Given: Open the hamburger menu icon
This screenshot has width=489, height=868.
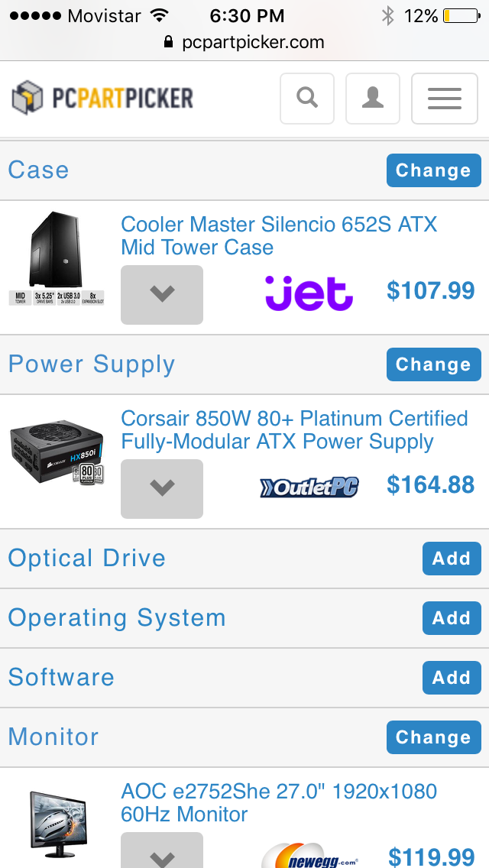Looking at the screenshot, I should [444, 99].
